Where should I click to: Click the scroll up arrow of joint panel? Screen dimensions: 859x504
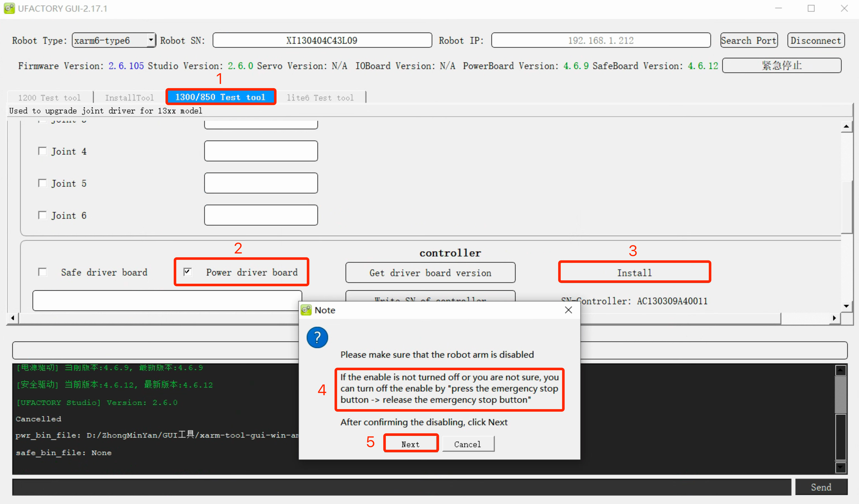point(846,126)
